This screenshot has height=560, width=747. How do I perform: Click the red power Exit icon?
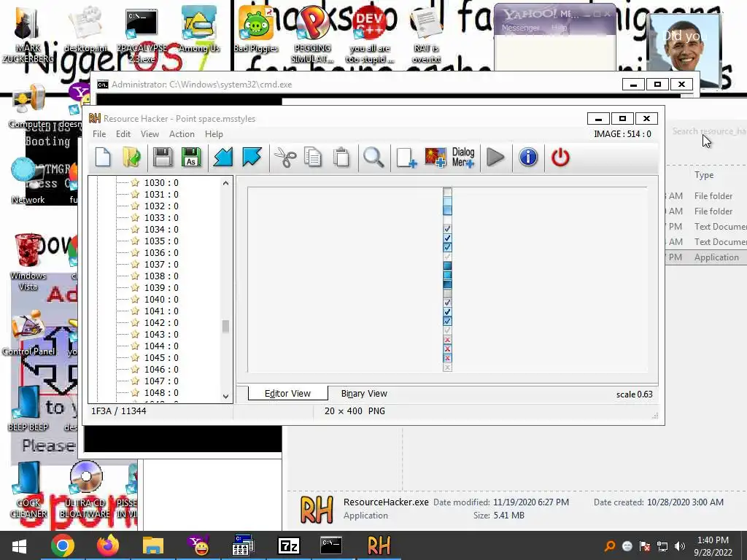[x=560, y=157]
